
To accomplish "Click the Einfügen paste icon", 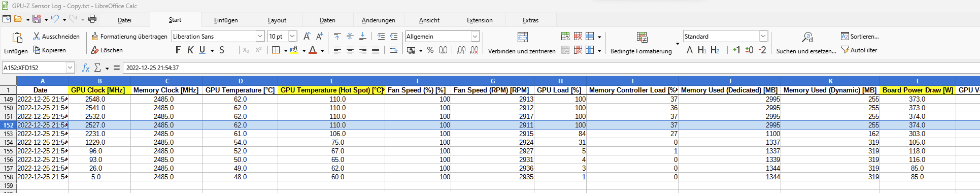I will 17,38.
